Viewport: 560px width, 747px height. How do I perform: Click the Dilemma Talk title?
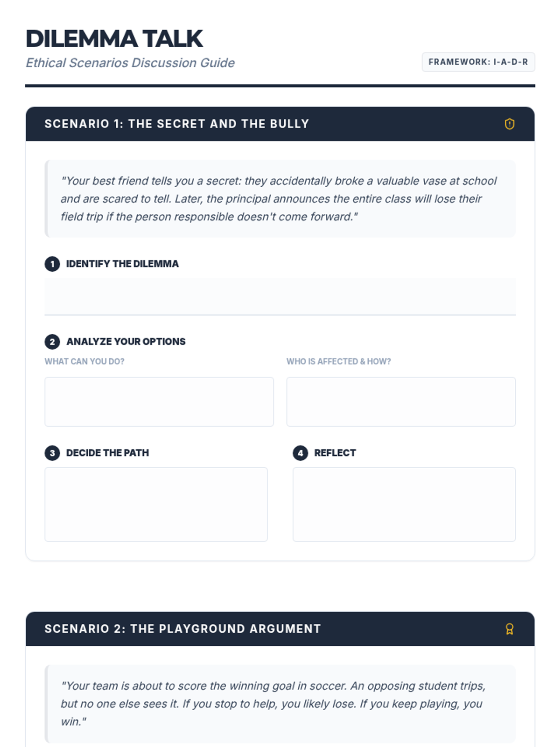(x=114, y=39)
